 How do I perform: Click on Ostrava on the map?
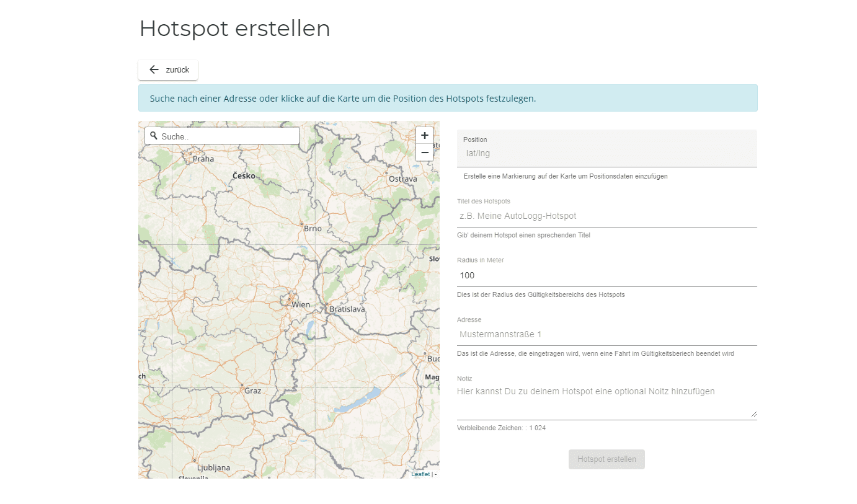[x=402, y=179]
